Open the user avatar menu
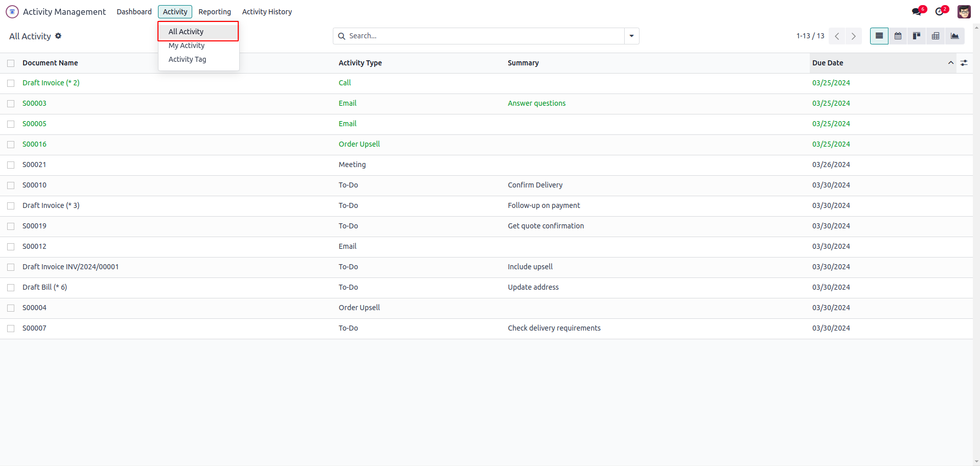 [x=964, y=11]
